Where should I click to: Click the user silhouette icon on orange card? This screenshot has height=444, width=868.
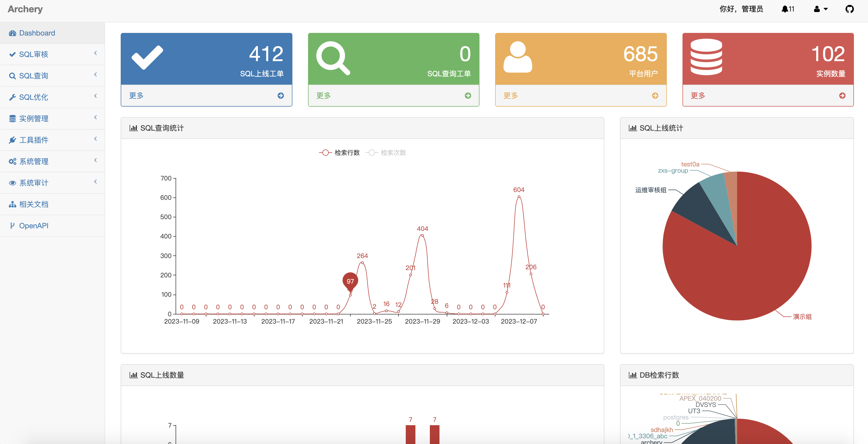pyautogui.click(x=518, y=57)
